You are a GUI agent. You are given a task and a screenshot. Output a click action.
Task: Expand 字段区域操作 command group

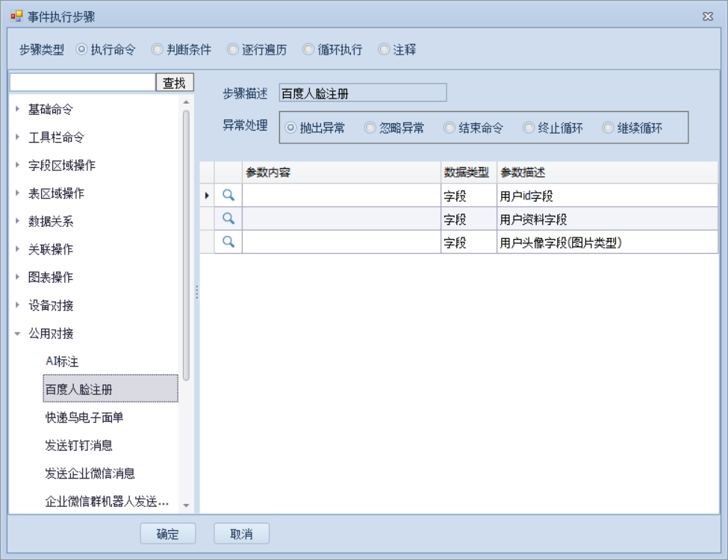pos(18,166)
